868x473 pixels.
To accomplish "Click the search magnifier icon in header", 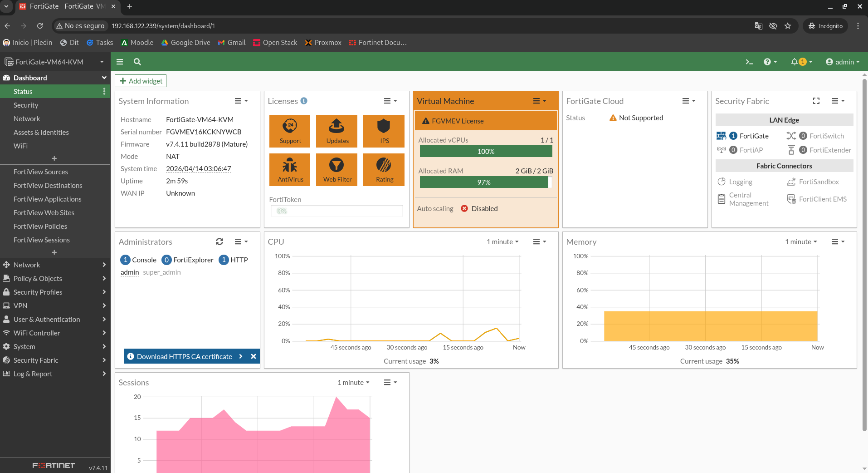I will (137, 62).
